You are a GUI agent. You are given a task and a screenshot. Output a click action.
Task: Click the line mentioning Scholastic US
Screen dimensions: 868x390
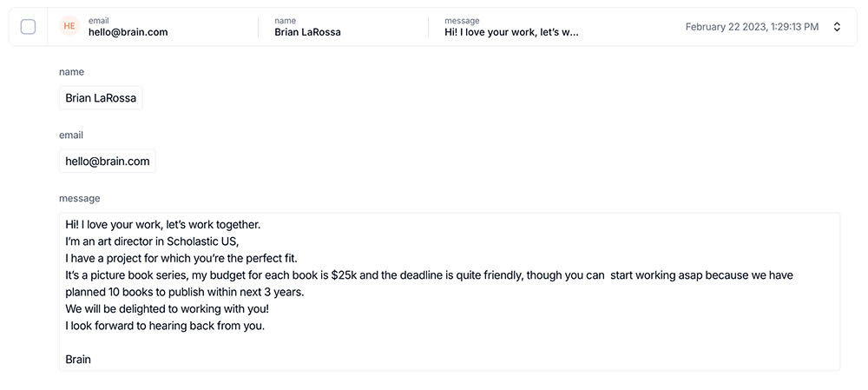click(151, 241)
